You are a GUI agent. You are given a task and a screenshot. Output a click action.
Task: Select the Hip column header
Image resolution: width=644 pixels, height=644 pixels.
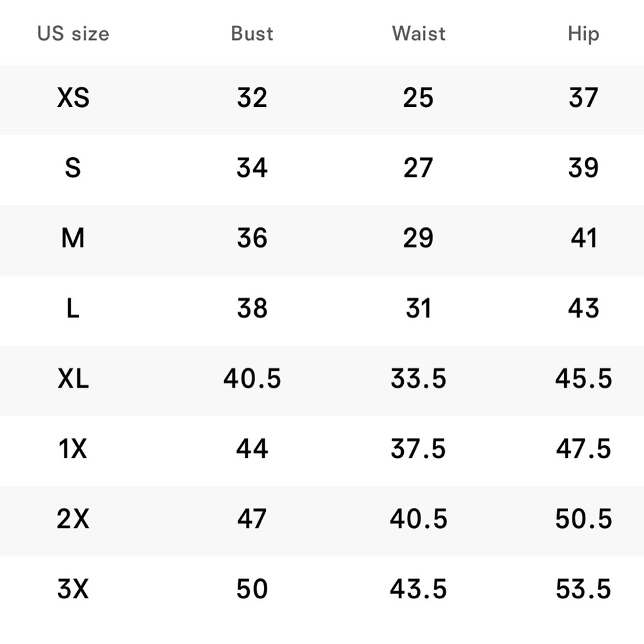(583, 34)
